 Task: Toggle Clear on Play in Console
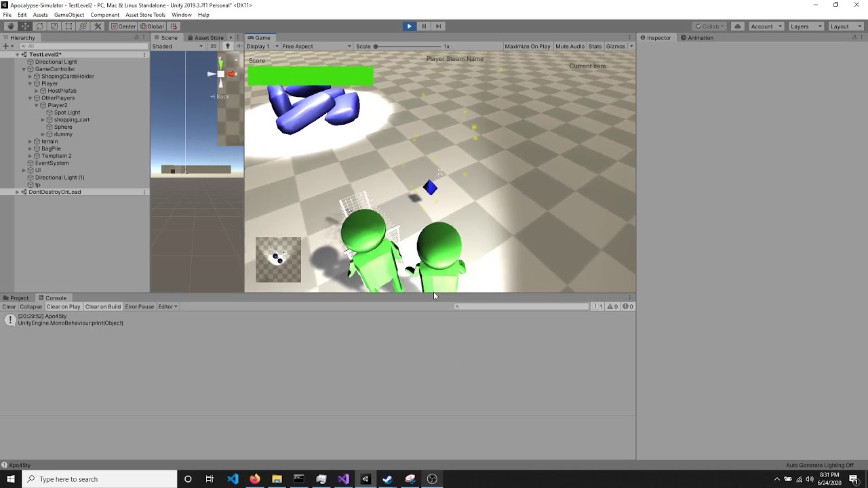coord(63,306)
